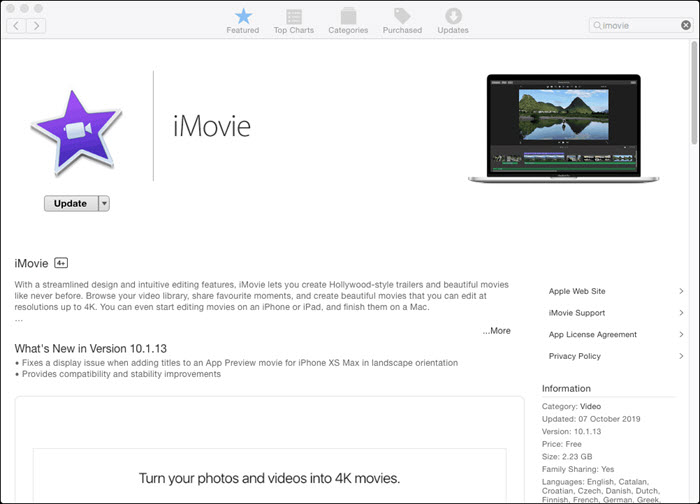Click the Price: Free text
Screen dimensions: 700x504
tap(561, 444)
